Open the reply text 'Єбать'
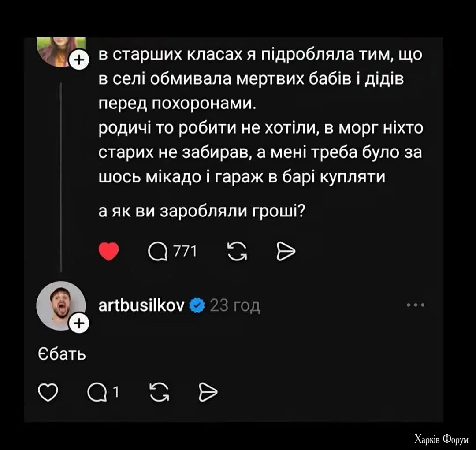 61,354
